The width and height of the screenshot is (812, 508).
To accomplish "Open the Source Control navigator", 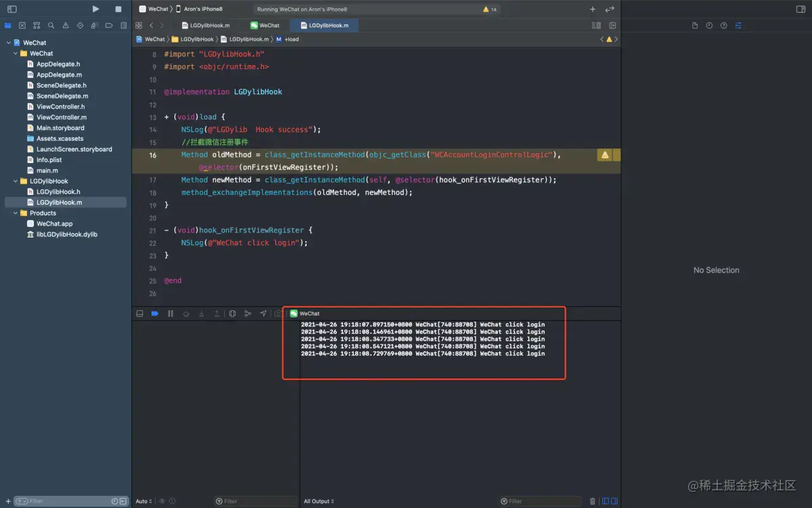I will pos(22,25).
